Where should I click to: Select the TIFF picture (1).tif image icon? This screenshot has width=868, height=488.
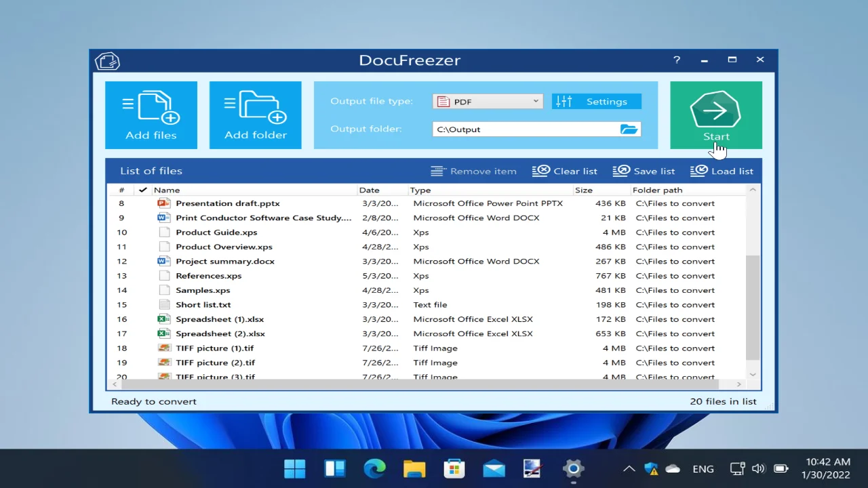(163, 348)
